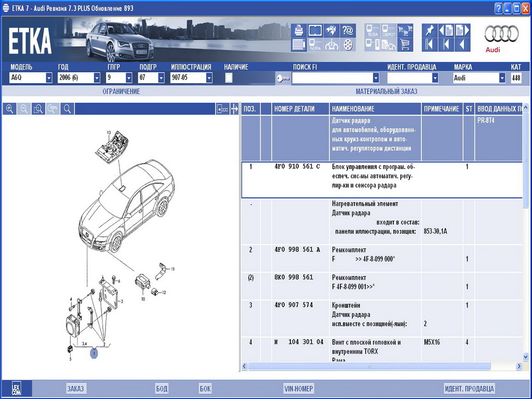
Task: Open the ИЛЛЮСТРАЦИЯ dropdown showing 907-05
Action: coord(209,78)
